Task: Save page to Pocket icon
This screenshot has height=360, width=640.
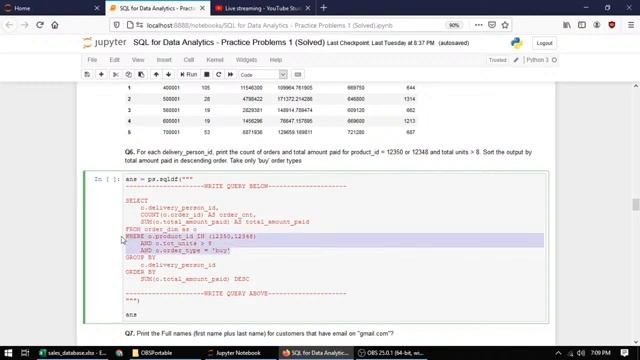Action: pos(492,25)
